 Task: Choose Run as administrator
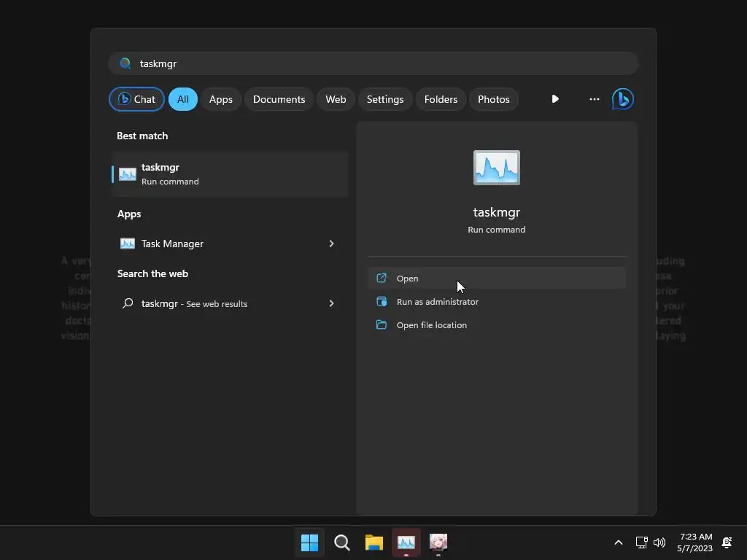(x=496, y=301)
